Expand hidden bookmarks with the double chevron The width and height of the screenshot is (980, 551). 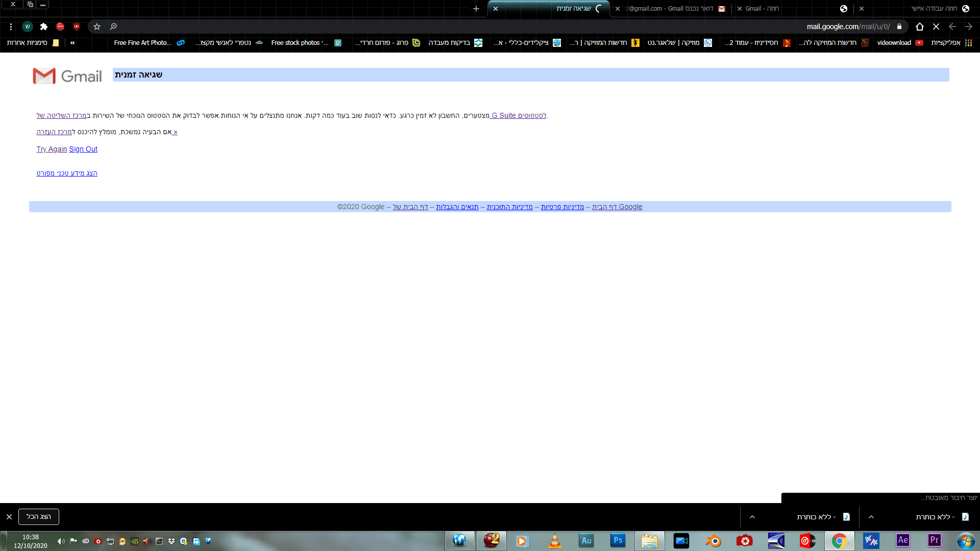(x=72, y=43)
